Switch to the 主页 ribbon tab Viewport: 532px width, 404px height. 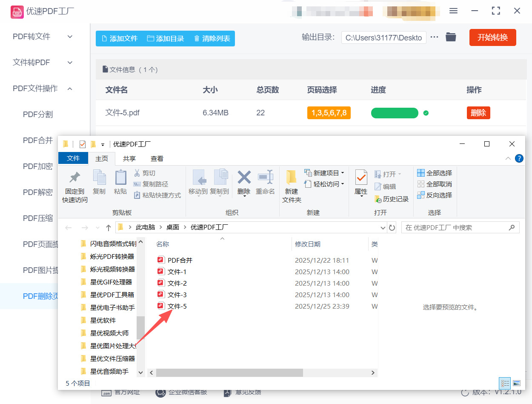pyautogui.click(x=102, y=158)
